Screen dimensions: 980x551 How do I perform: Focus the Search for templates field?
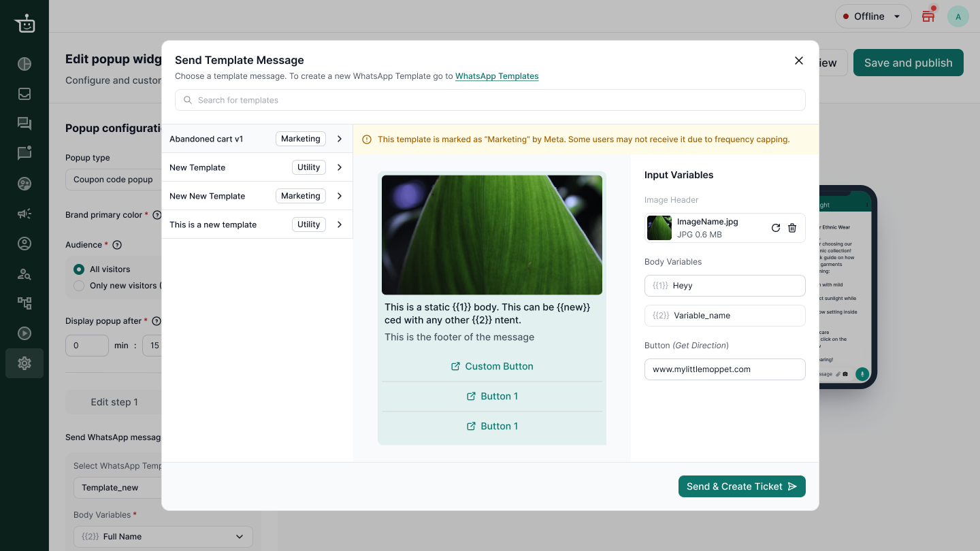point(490,100)
